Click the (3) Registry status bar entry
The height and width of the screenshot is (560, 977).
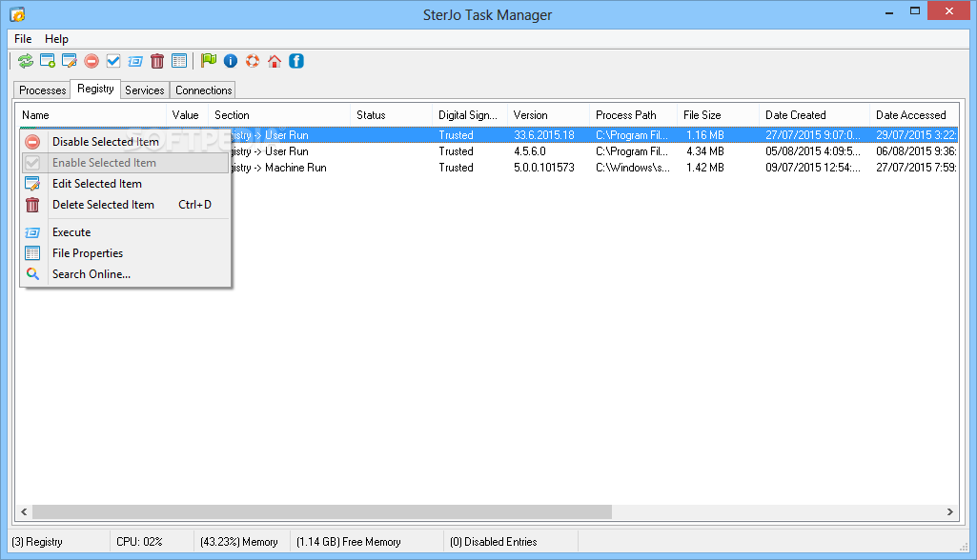pos(37,542)
